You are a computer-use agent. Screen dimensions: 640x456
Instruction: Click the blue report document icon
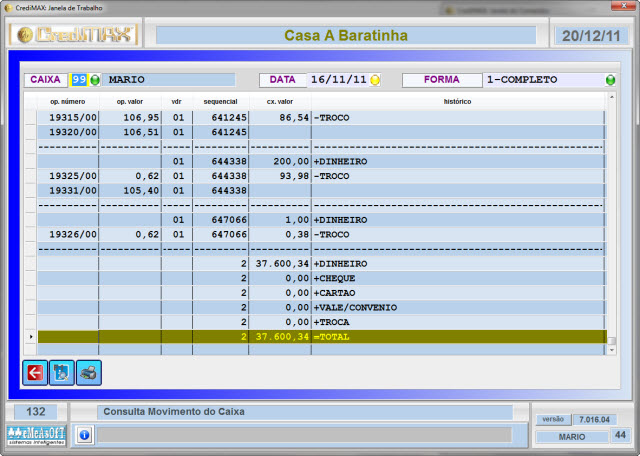(x=62, y=373)
